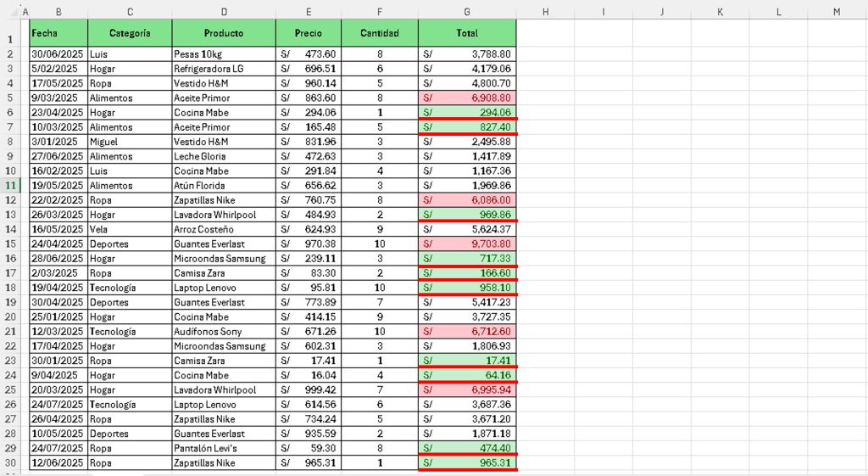
Task: Select the green total cell 474.40
Action: point(467,448)
